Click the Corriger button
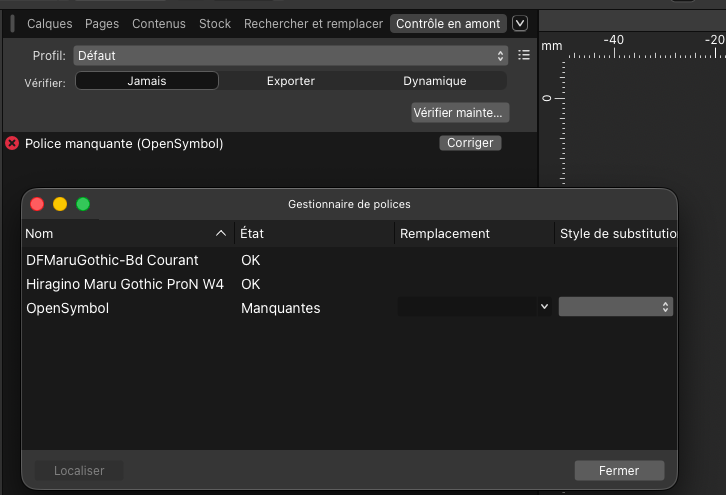 (x=470, y=143)
